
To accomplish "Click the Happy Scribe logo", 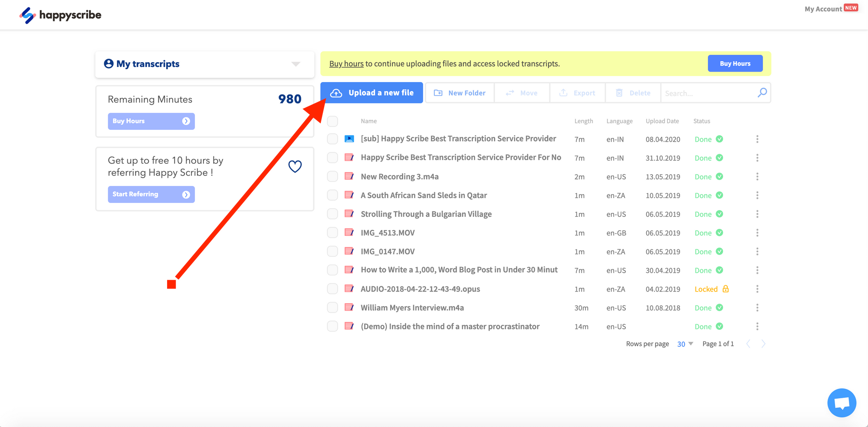I will click(60, 15).
